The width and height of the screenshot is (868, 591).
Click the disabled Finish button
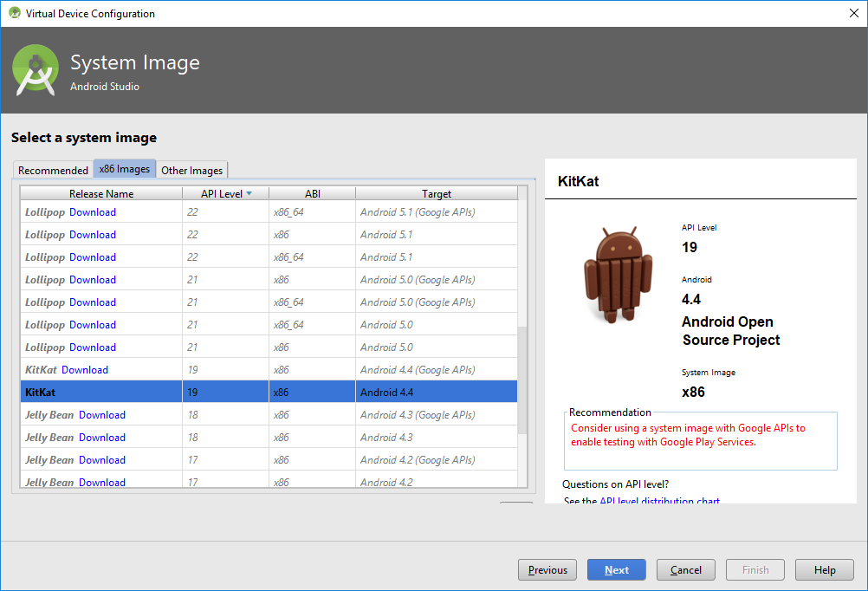point(755,570)
